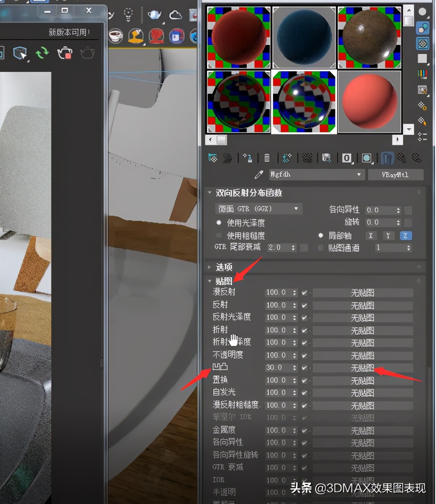Screen dimensions: 436x504
Task: Click the 无贴图 button next to 凹凸
Action: coord(363,368)
